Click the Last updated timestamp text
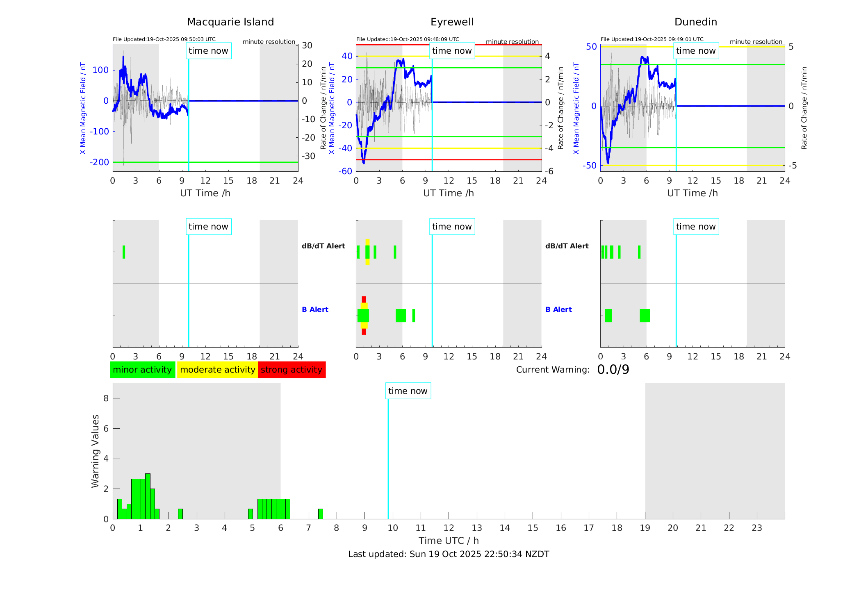 [449, 554]
